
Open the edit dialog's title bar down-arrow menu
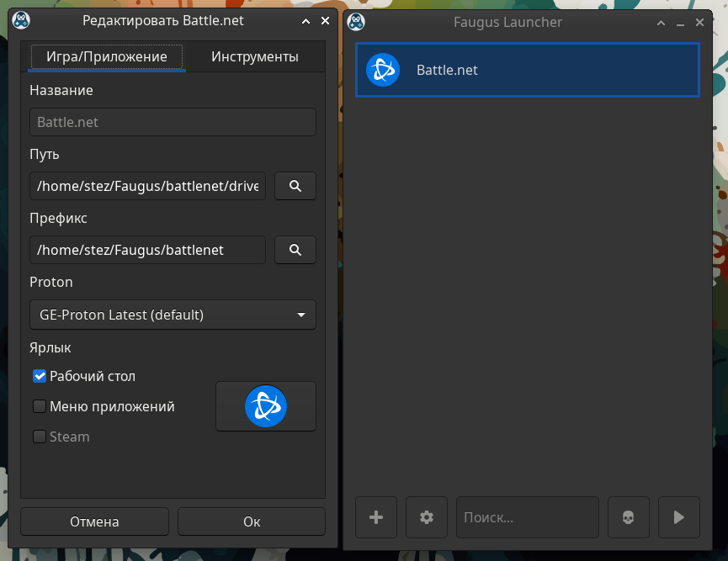(x=305, y=21)
